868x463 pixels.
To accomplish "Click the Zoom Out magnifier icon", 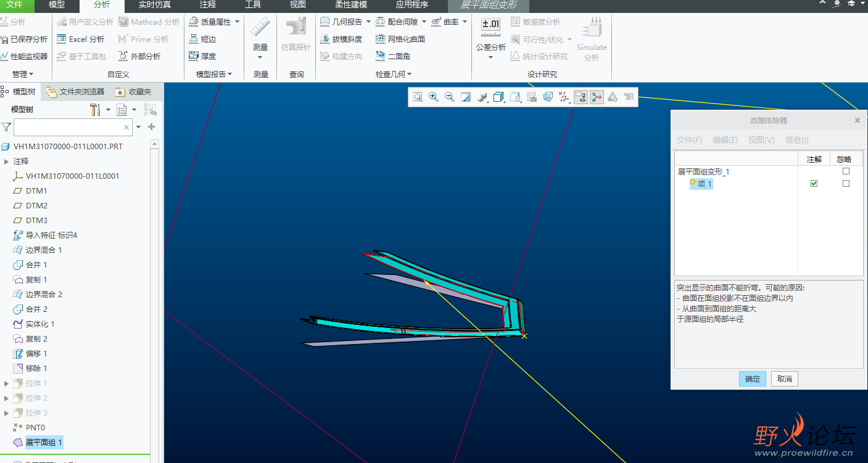I will (x=450, y=97).
